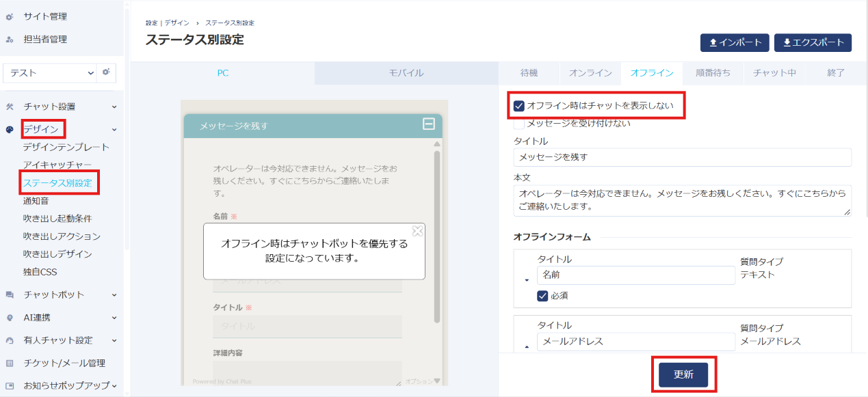Click the preview scrollbar up arrow
The height and width of the screenshot is (397, 868).
point(437,144)
